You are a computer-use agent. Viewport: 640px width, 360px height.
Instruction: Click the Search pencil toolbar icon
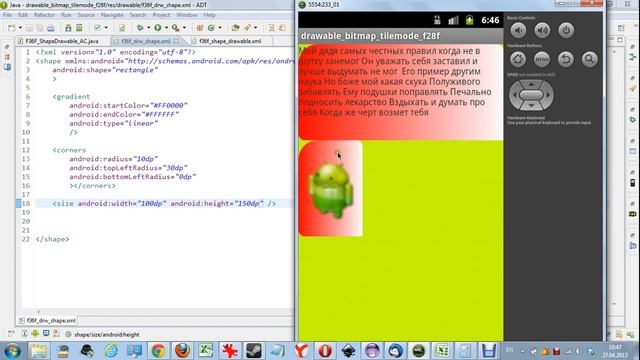pyautogui.click(x=247, y=28)
